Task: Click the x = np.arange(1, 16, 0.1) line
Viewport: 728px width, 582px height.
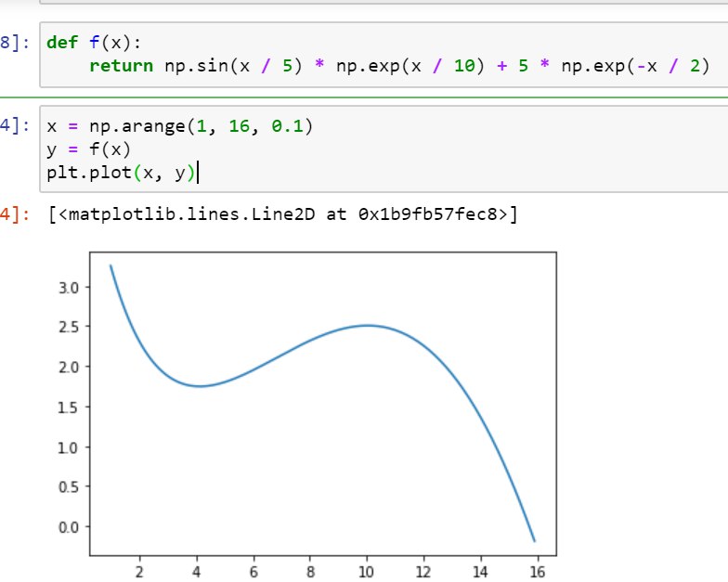Action: click(180, 126)
